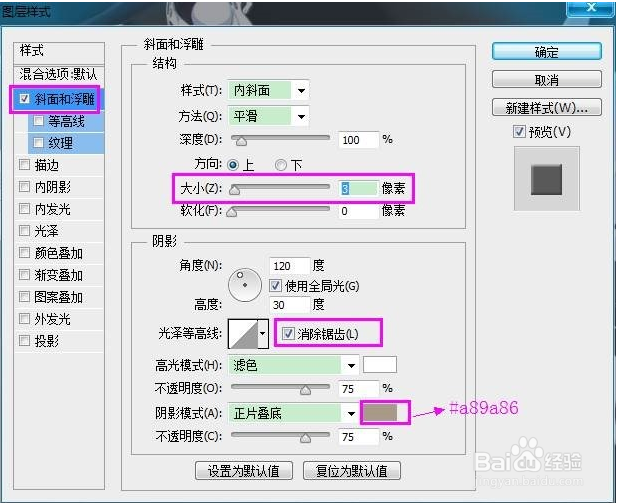Enable the 内阴影 checkbox
This screenshot has height=503, width=618.
pos(24,186)
